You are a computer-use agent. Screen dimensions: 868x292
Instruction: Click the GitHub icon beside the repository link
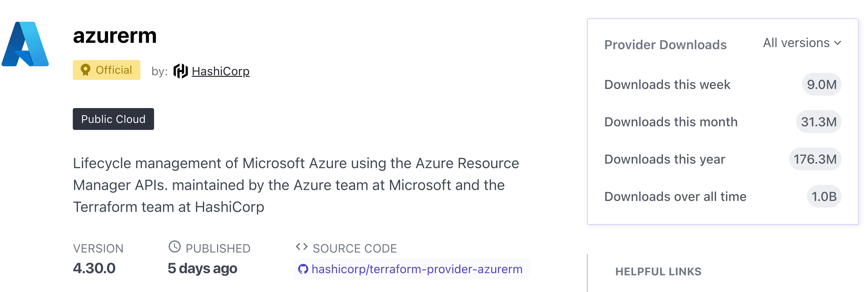pos(303,269)
